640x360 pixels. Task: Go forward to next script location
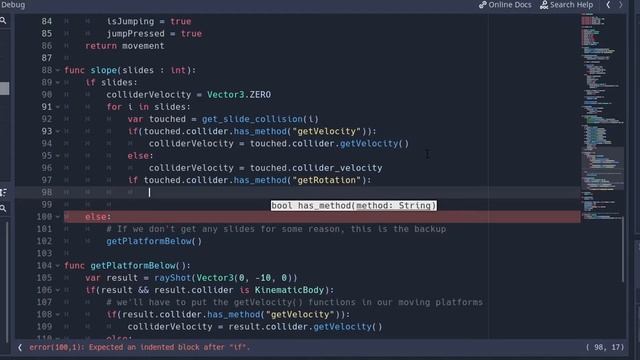[x=620, y=5]
